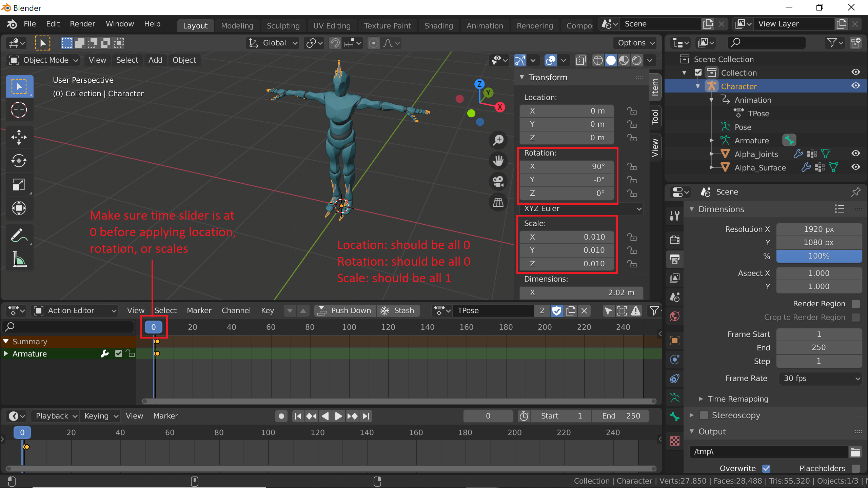Switch to the Animation workspace tab

click(x=485, y=26)
